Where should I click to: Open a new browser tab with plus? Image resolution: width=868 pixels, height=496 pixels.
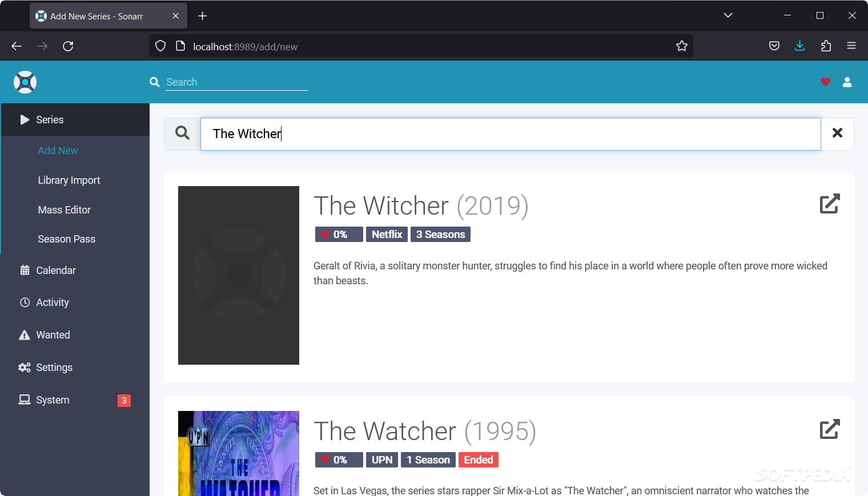tap(202, 16)
